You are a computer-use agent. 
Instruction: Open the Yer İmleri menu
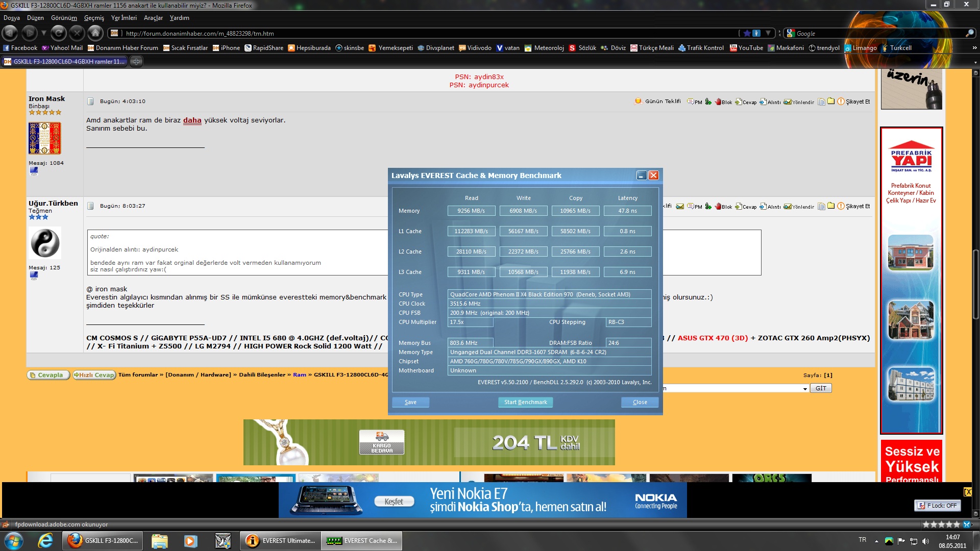click(124, 18)
